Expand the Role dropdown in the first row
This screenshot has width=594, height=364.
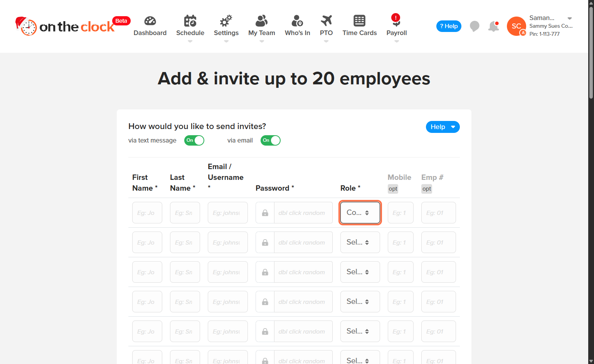click(x=360, y=213)
